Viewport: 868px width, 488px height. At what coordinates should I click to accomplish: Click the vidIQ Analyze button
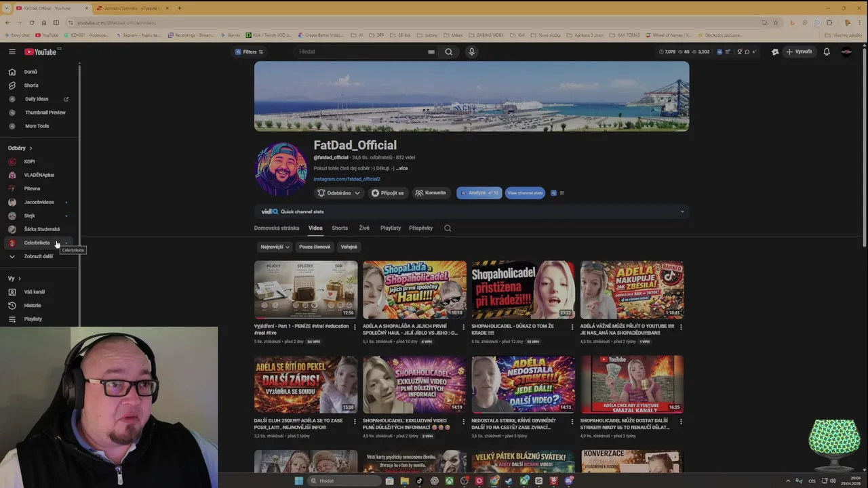coord(479,193)
